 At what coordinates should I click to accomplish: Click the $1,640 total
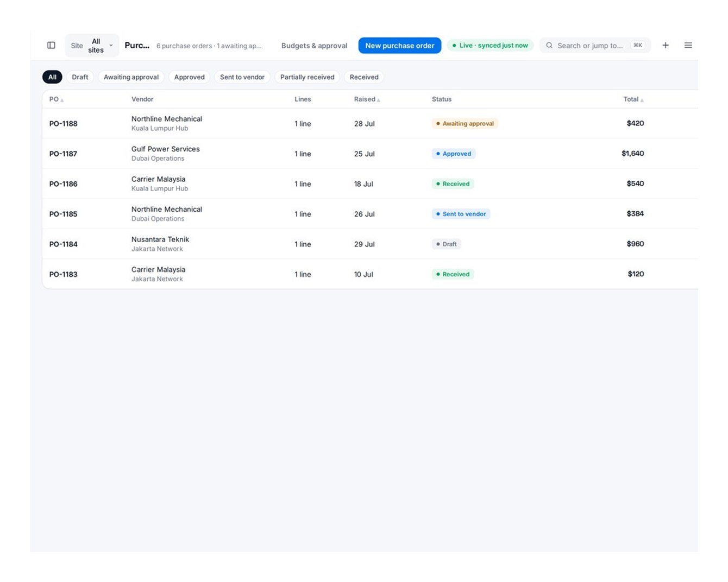click(x=633, y=154)
